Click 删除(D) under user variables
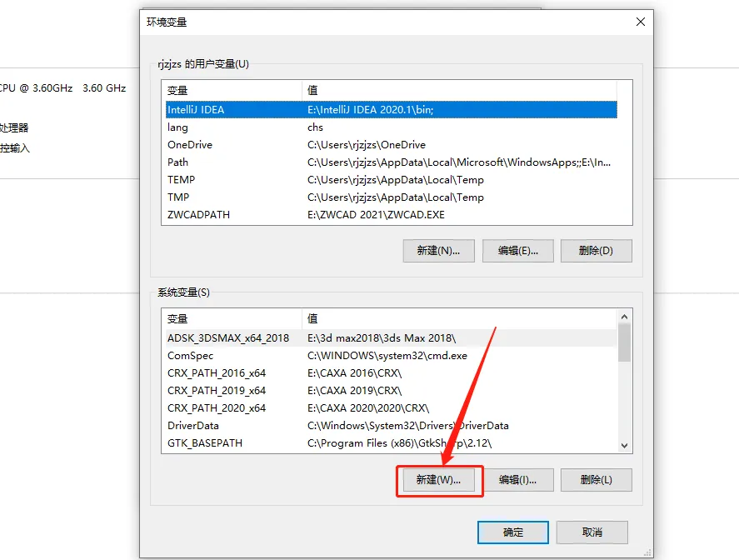Viewport: 739px width, 560px height. point(597,251)
